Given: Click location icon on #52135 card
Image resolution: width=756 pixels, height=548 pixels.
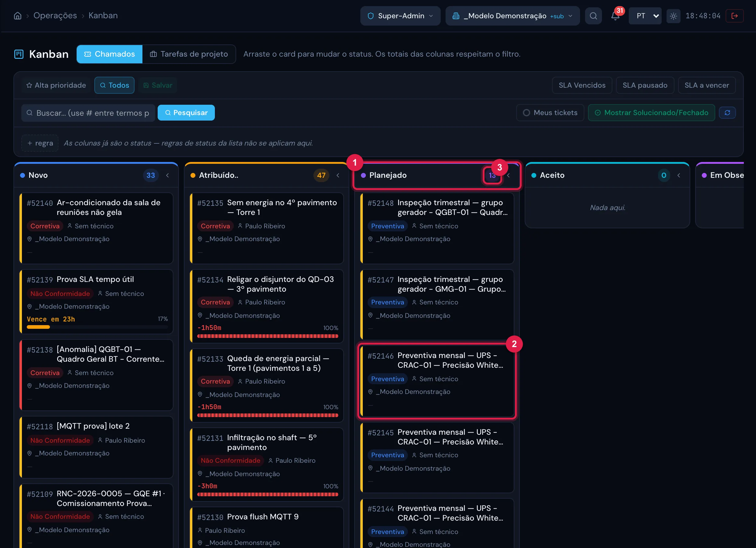Looking at the screenshot, I should (200, 239).
